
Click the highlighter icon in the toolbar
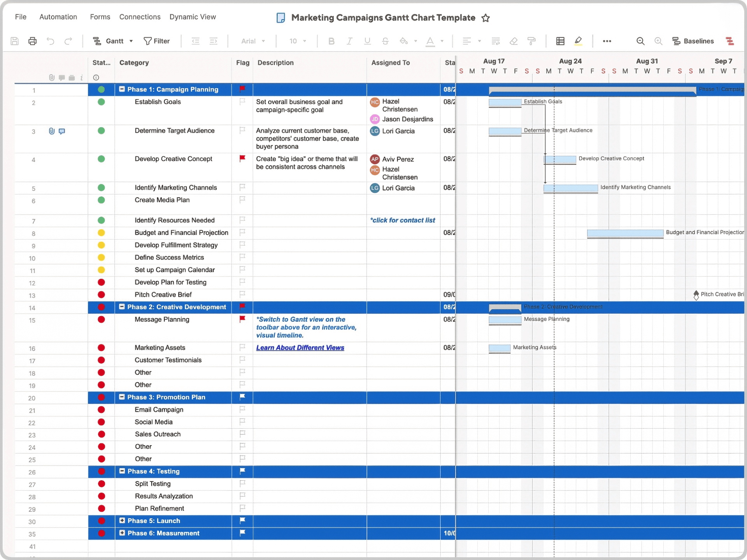tap(578, 41)
